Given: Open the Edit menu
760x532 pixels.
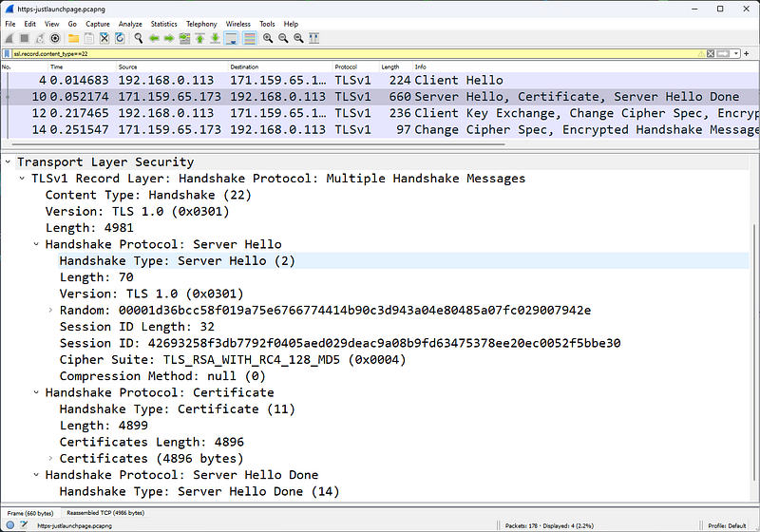Looking at the screenshot, I should pos(30,24).
